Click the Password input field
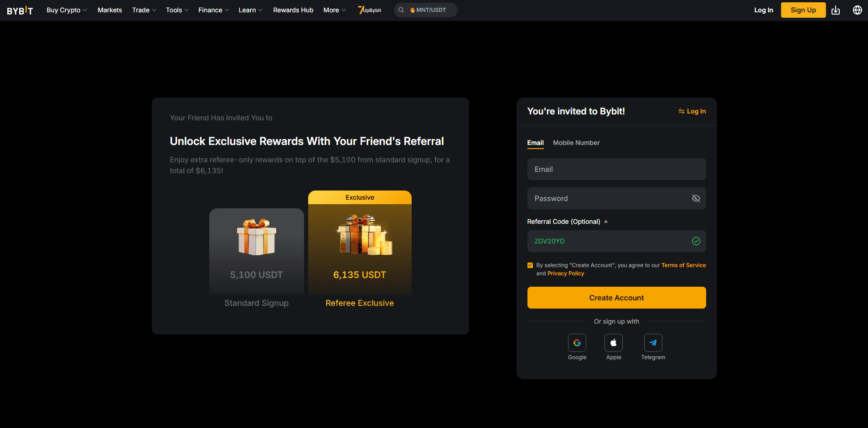Viewport: 868px width, 428px height. click(x=616, y=198)
